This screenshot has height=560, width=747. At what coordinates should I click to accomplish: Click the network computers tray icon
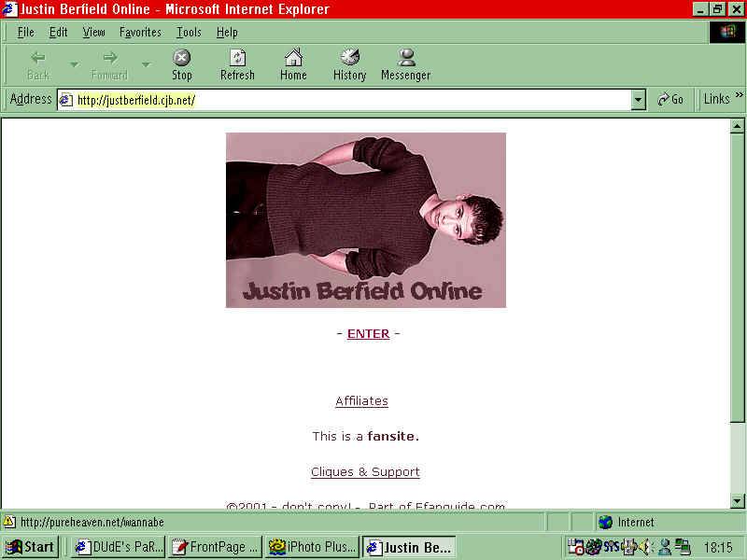click(x=683, y=547)
